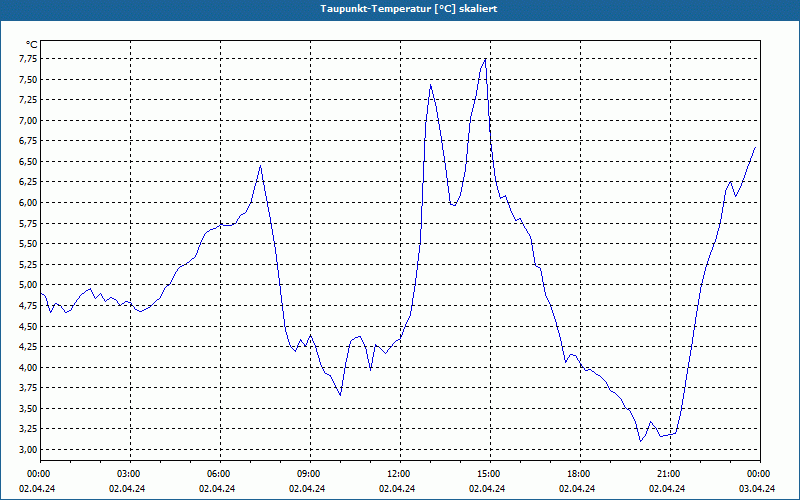Screen dimensions: 800x500
Task: Click the 03.04.24 date label
Action: point(757,488)
